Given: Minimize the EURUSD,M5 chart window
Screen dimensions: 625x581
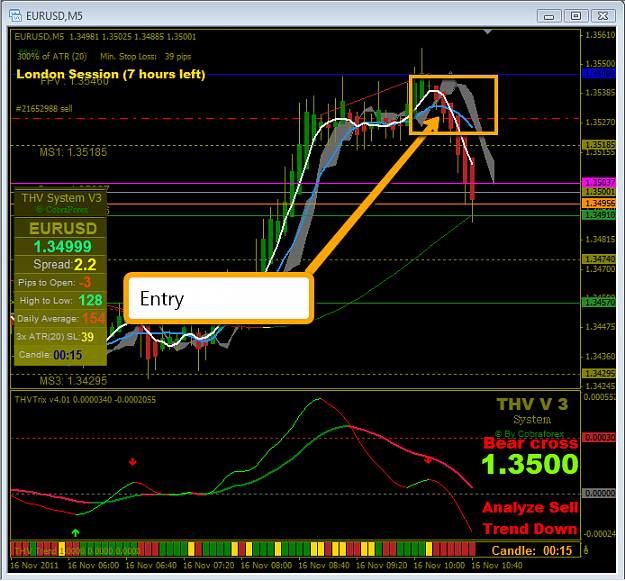Looking at the screenshot, I should 549,16.
